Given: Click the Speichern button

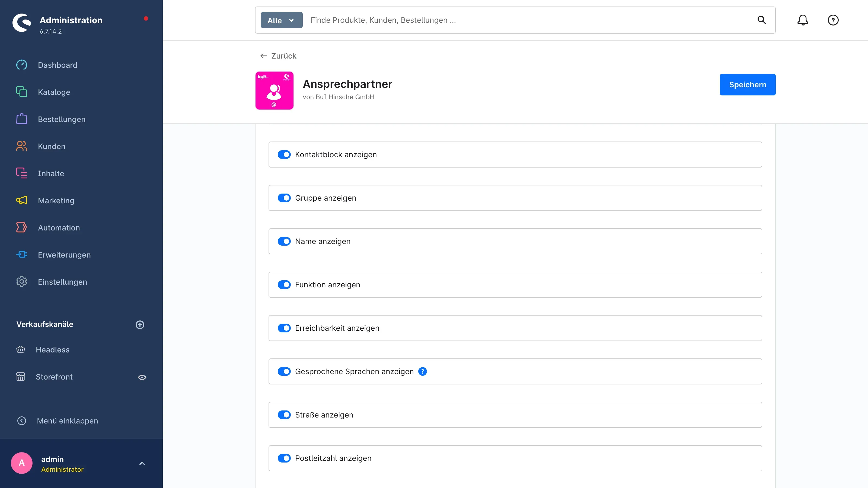Looking at the screenshot, I should click(x=747, y=85).
